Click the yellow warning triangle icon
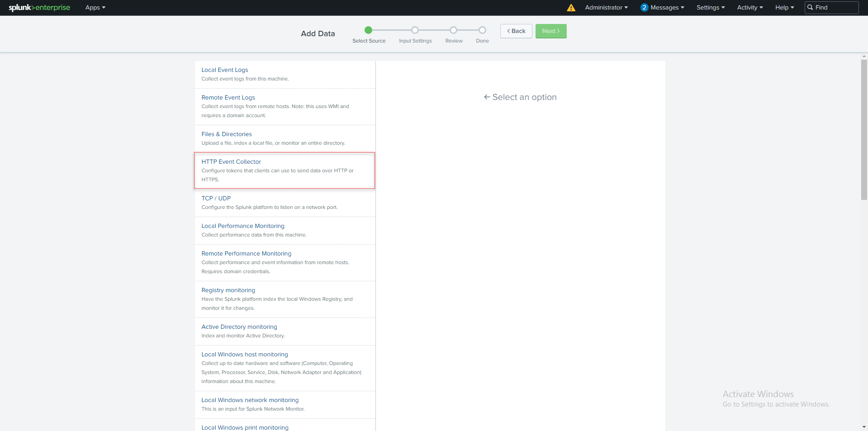The width and height of the screenshot is (868, 431). (570, 7)
